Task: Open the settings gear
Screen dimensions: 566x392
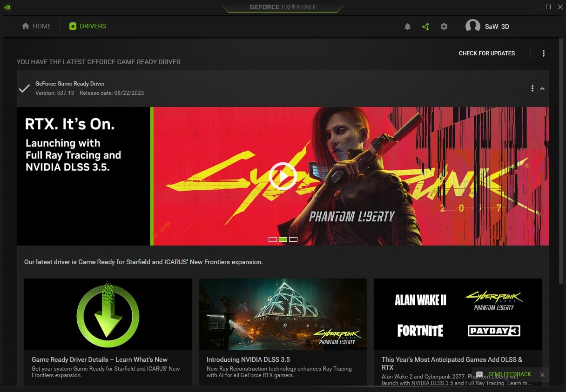Action: click(444, 27)
